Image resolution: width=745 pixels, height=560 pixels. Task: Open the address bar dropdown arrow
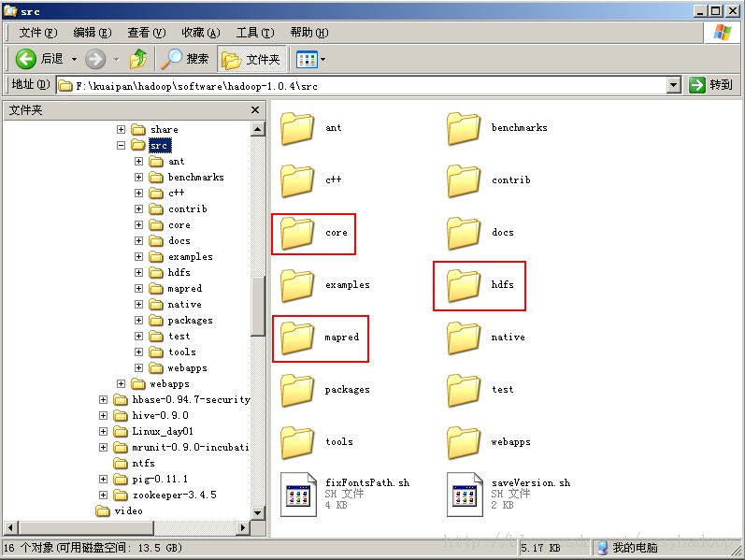click(x=673, y=86)
